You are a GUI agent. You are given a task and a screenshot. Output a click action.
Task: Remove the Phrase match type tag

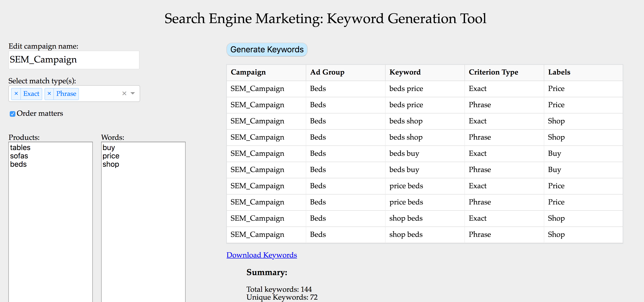tap(49, 94)
